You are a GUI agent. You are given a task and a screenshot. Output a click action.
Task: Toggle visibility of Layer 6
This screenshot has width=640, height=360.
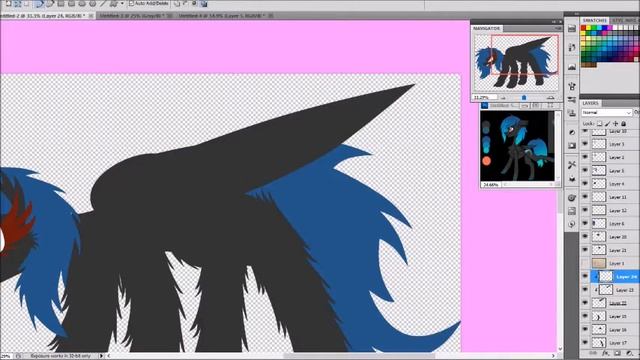click(585, 223)
